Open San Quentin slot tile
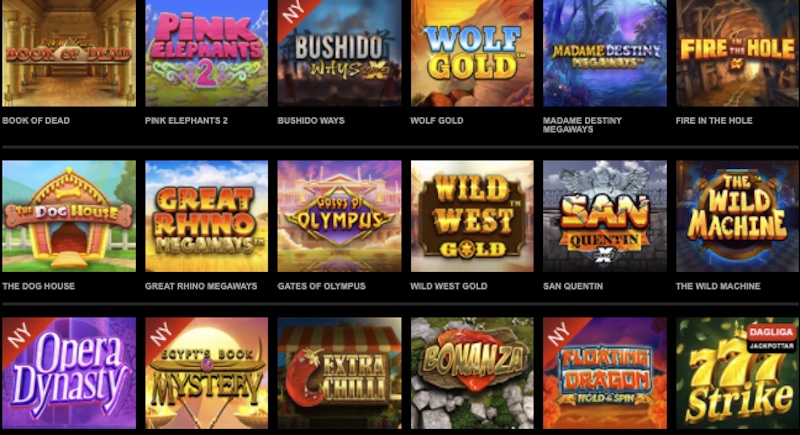Image resolution: width=800 pixels, height=435 pixels. coord(605,216)
